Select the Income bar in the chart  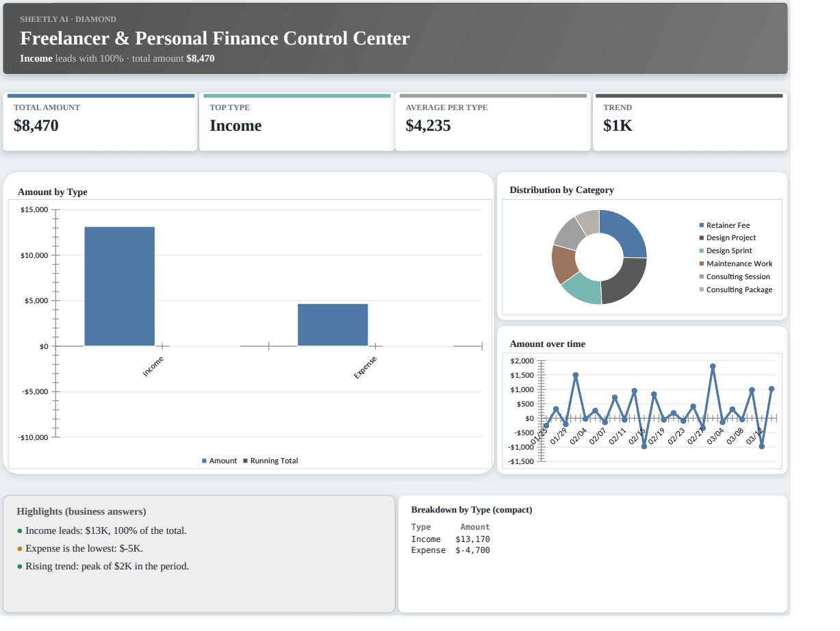coord(120,286)
